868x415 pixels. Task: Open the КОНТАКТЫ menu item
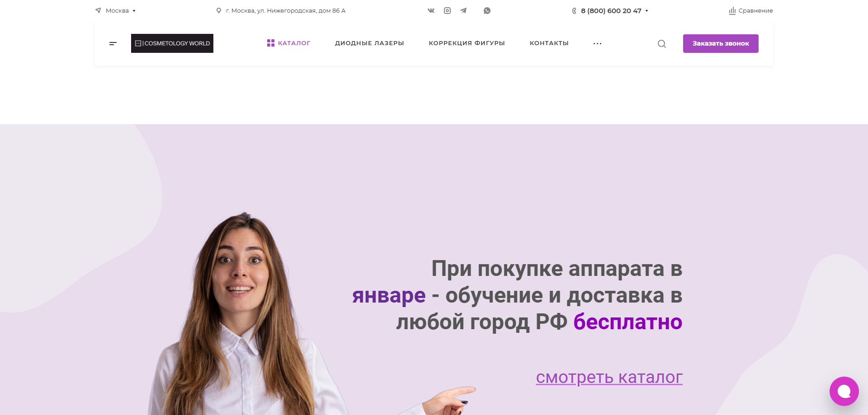click(x=549, y=43)
